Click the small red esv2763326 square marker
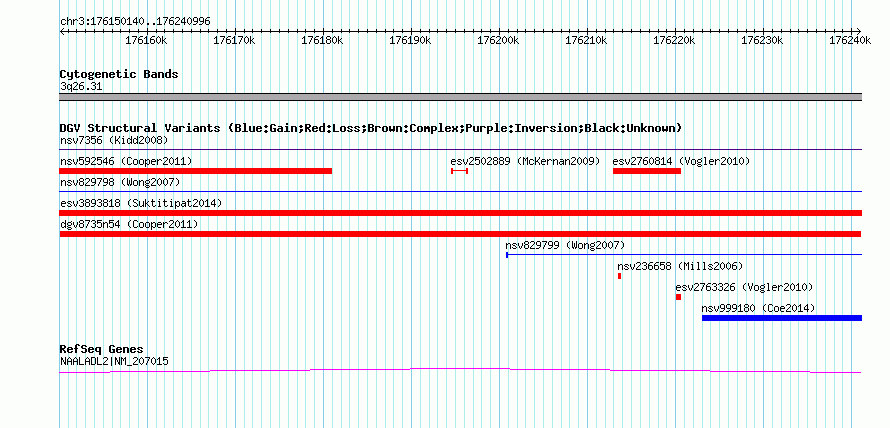The width and height of the screenshot is (890, 428). [x=678, y=297]
